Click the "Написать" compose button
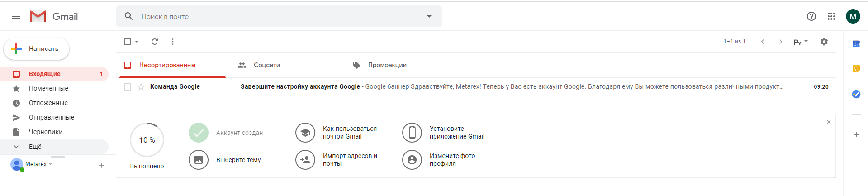 pyautogui.click(x=37, y=48)
